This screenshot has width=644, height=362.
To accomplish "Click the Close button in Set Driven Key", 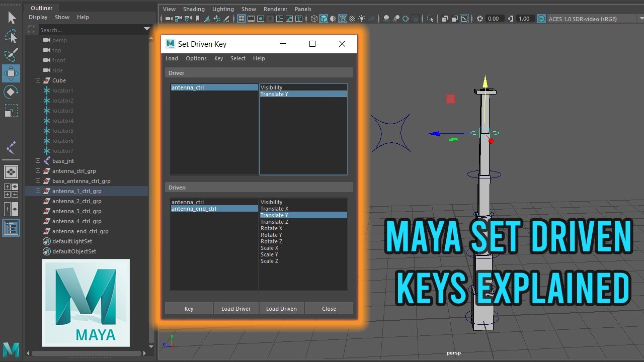I will (329, 309).
